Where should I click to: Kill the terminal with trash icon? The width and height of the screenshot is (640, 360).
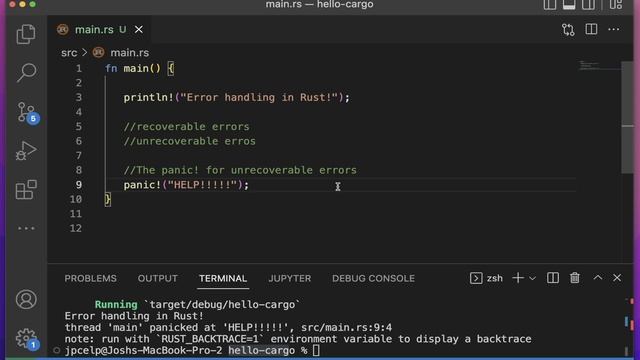tap(575, 278)
